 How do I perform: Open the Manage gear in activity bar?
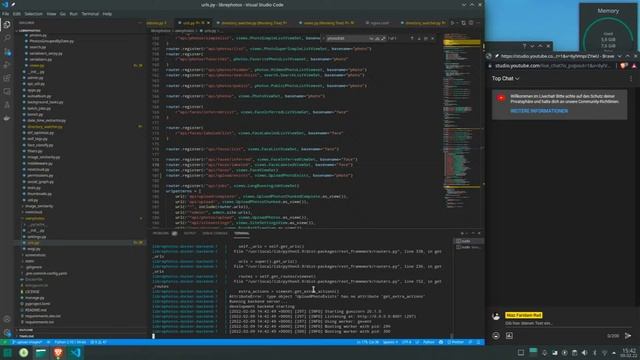coord(7,333)
